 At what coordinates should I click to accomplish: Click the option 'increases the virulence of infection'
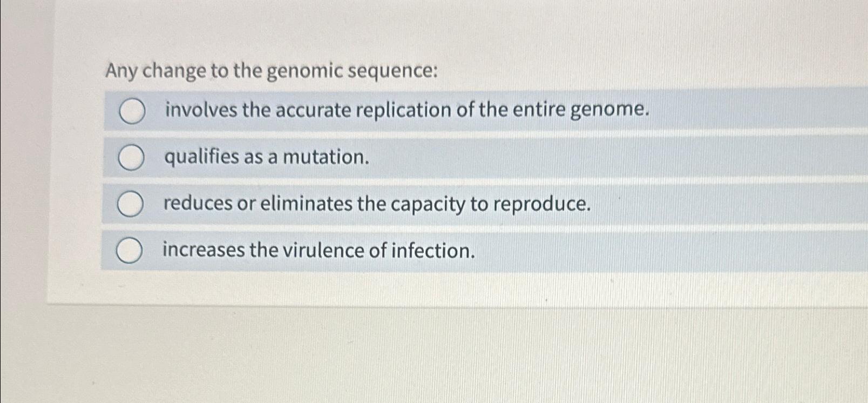[x=318, y=250]
